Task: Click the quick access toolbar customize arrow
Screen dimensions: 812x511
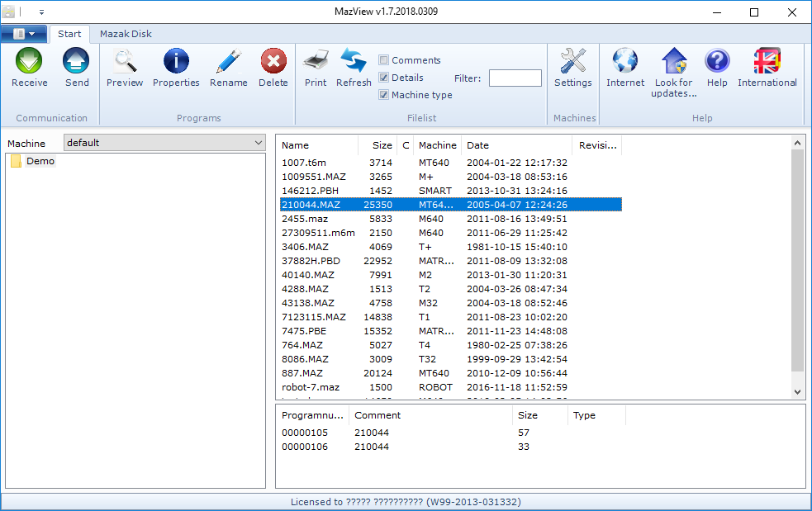Action: [x=41, y=12]
